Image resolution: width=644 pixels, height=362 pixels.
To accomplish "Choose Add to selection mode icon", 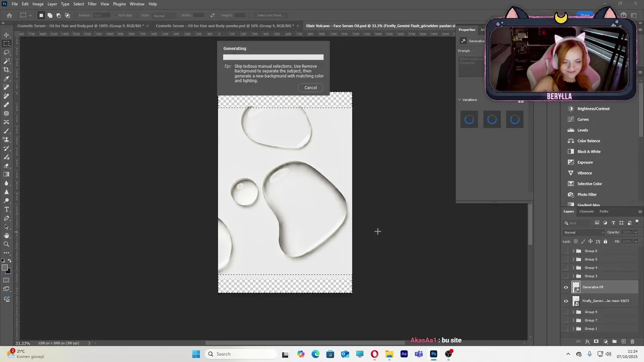I will click(50, 16).
